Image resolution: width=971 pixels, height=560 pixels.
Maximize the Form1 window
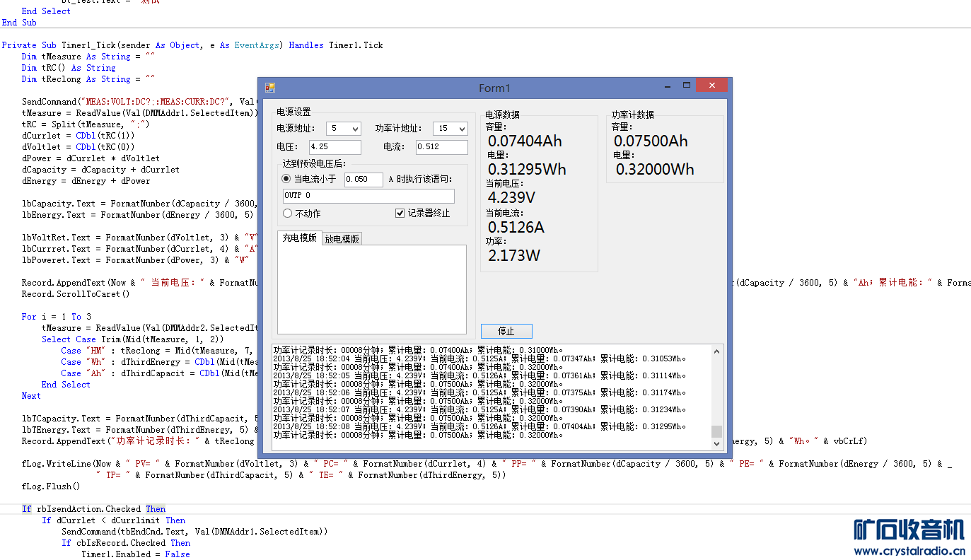[x=686, y=86]
